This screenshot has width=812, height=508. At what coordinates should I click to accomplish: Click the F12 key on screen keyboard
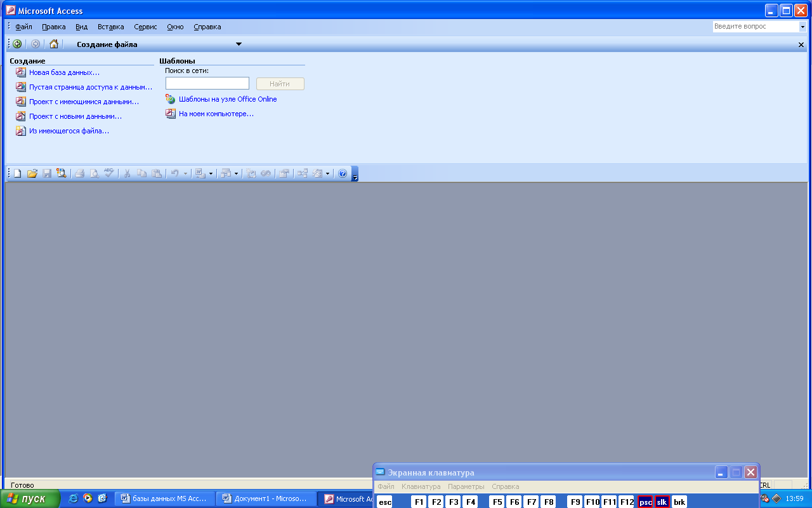(627, 502)
